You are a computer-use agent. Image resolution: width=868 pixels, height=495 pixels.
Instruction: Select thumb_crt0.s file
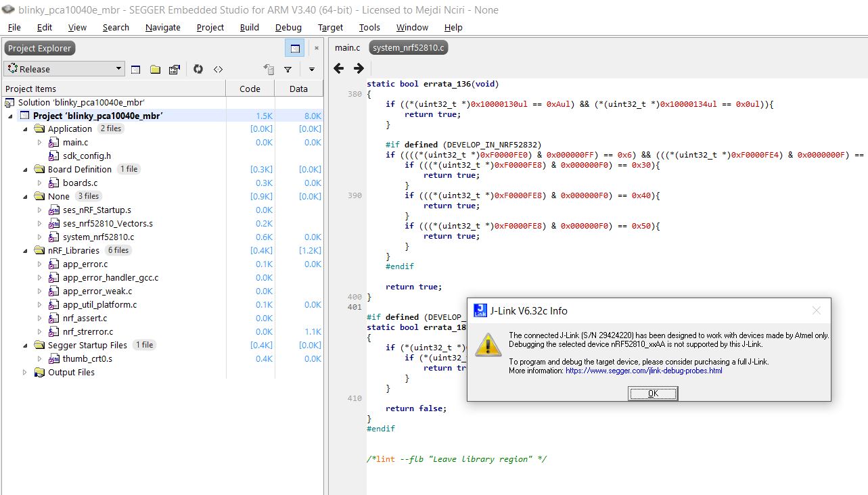(87, 358)
